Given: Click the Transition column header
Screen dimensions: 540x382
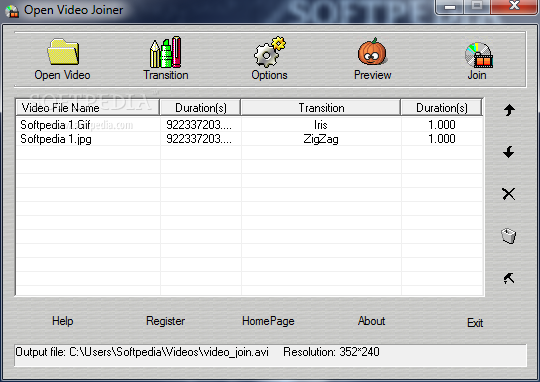Looking at the screenshot, I should click(x=321, y=107).
